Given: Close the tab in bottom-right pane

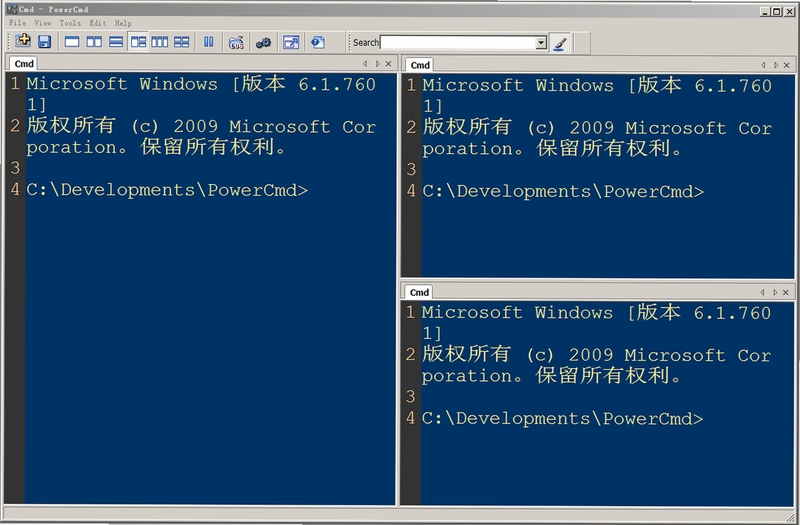Looking at the screenshot, I should 786,292.
